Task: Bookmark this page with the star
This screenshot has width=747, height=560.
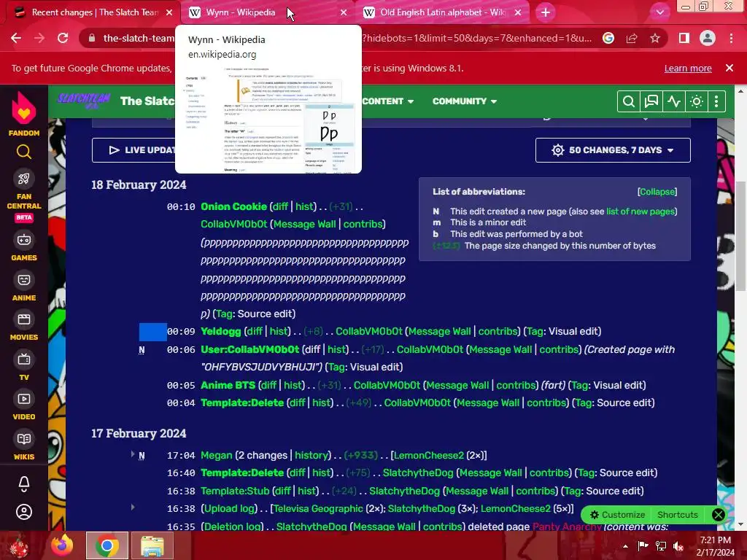Action: click(655, 38)
